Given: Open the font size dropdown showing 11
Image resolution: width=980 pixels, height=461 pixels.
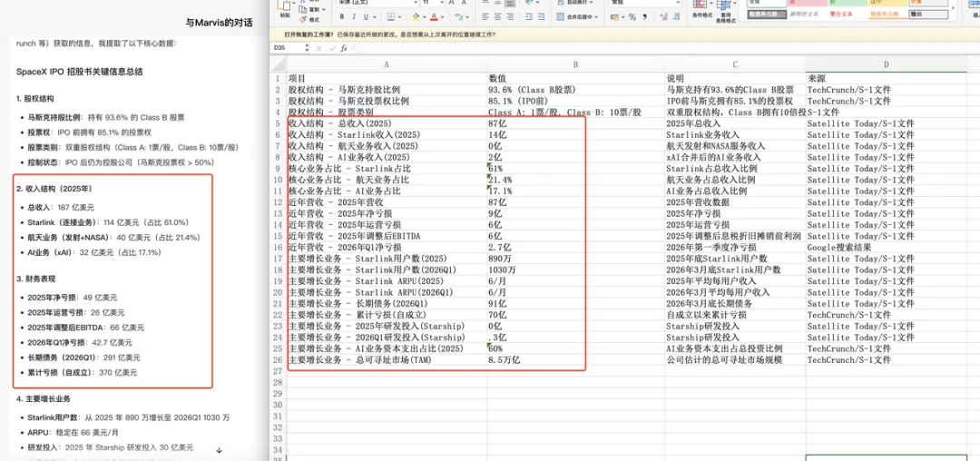Looking at the screenshot, I should (442, 3).
